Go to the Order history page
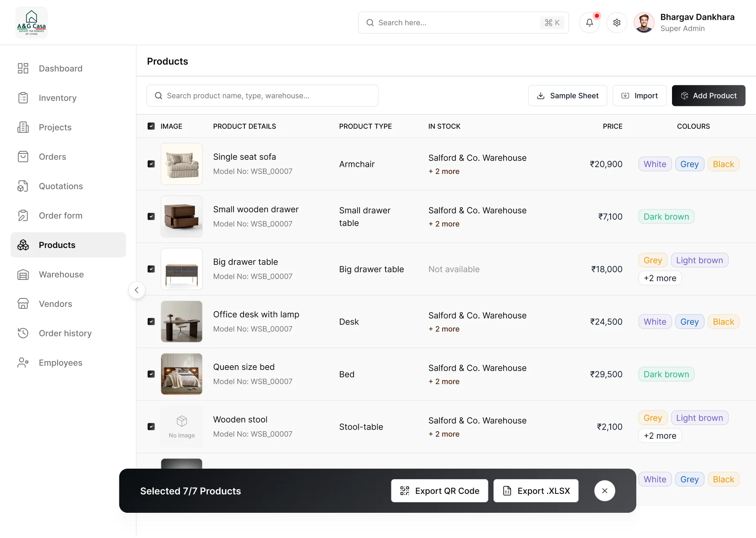This screenshot has width=756, height=538. coord(68,333)
